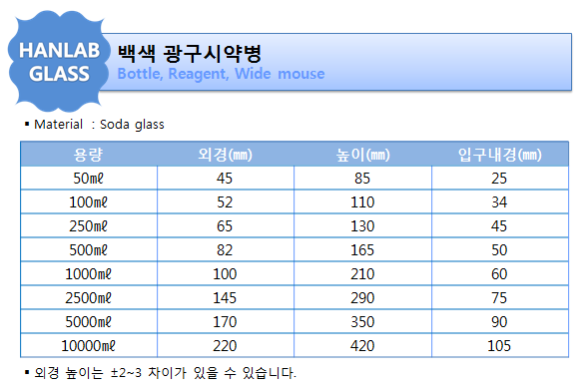Screen dimensions: 588x390
Task: Select the height value 420
Action: pos(362,346)
